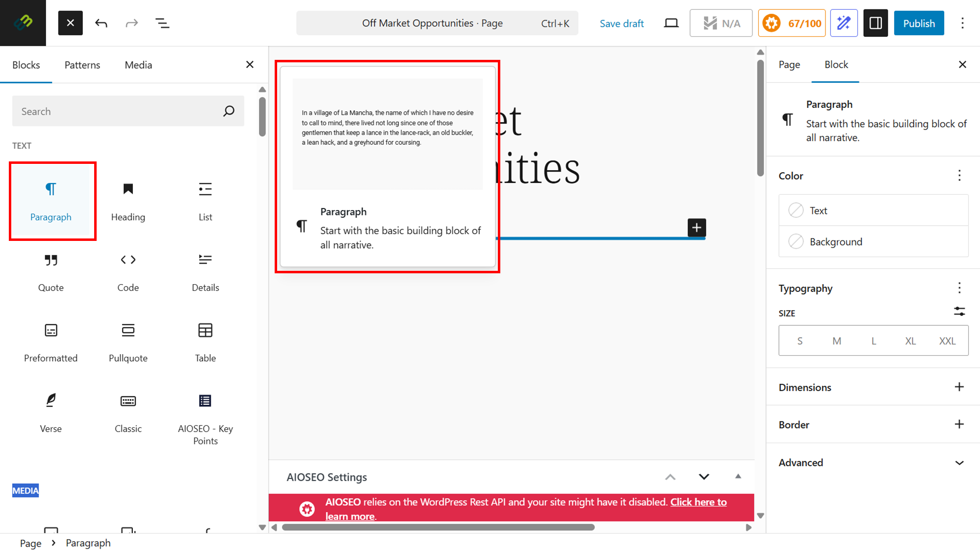The image size is (980, 551).
Task: Select font size M
Action: coord(837,341)
